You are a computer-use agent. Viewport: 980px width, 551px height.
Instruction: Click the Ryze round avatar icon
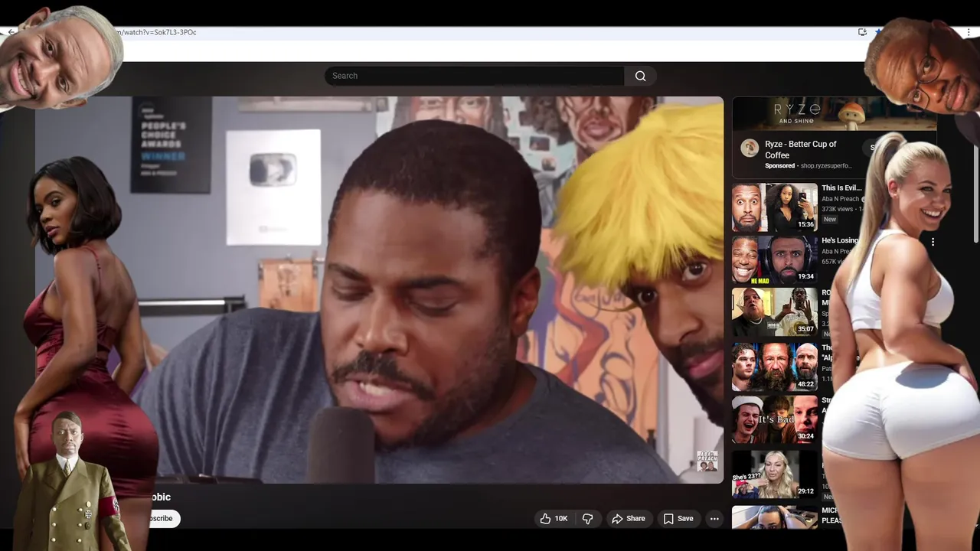[x=750, y=148]
